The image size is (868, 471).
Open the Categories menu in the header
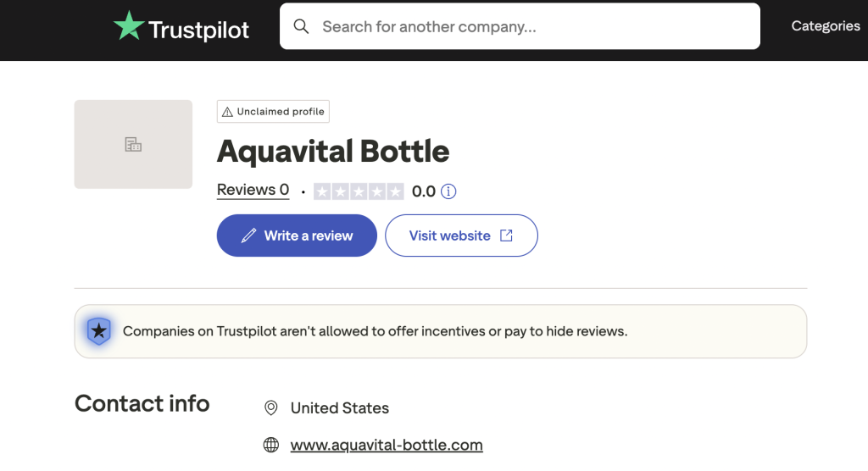point(826,26)
